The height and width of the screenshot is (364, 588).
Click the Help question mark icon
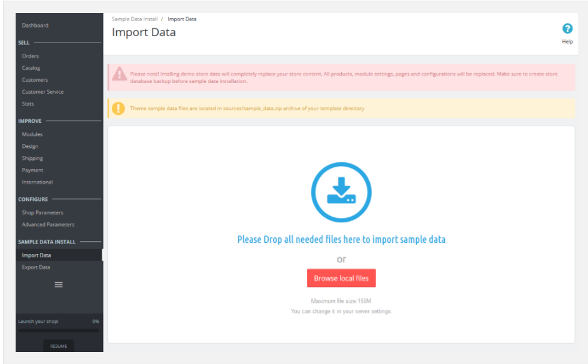567,29
